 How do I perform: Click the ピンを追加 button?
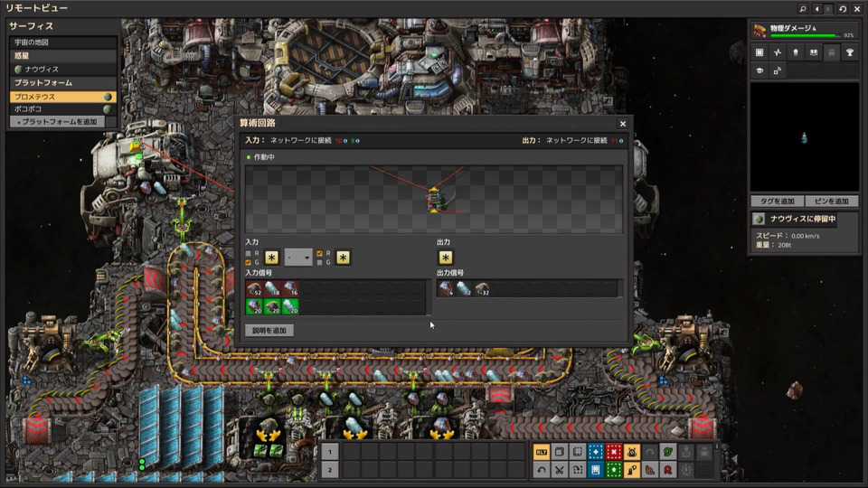(x=832, y=202)
